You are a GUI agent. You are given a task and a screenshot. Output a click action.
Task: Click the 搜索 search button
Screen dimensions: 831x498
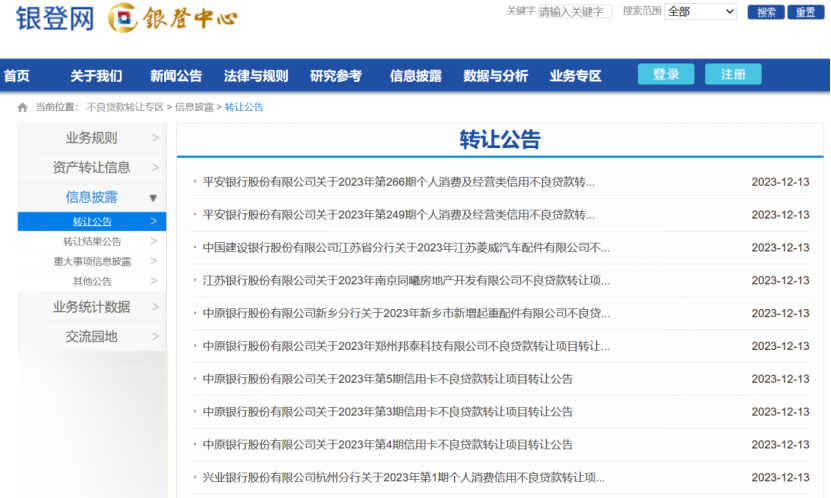click(766, 12)
